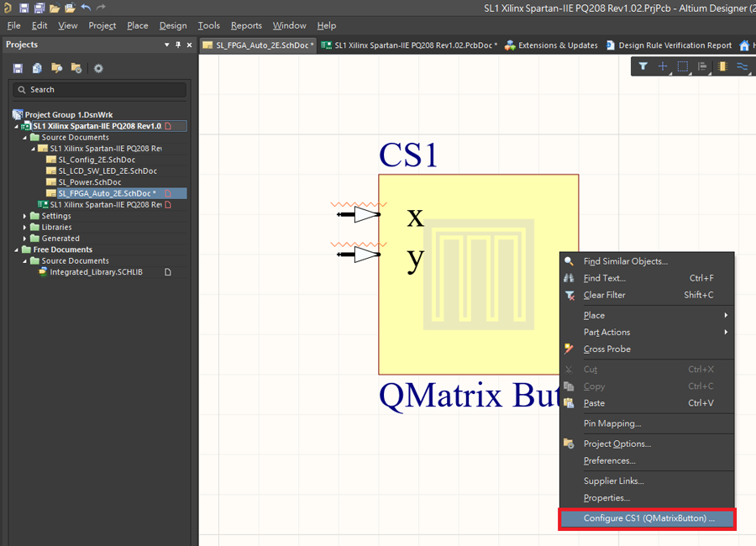This screenshot has width=756, height=546.
Task: Open the Projects panel settings gear
Action: coord(98,68)
